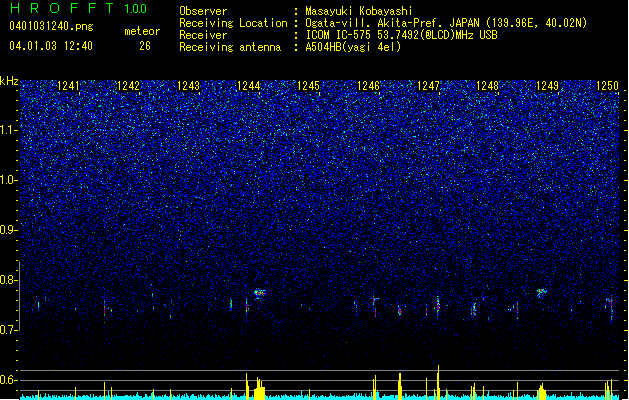Click the 1.1 kHz axis label
The width and height of the screenshot is (629, 400).
(9, 130)
